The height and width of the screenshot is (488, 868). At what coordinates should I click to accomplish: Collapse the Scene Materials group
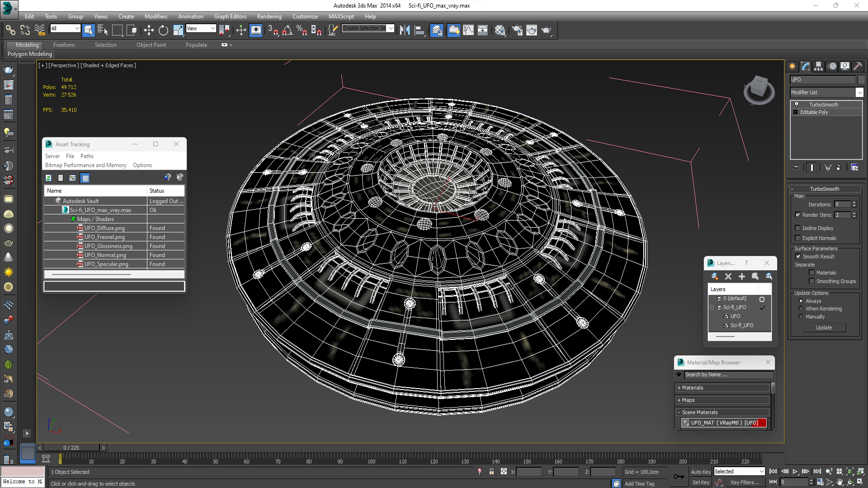(x=722, y=412)
